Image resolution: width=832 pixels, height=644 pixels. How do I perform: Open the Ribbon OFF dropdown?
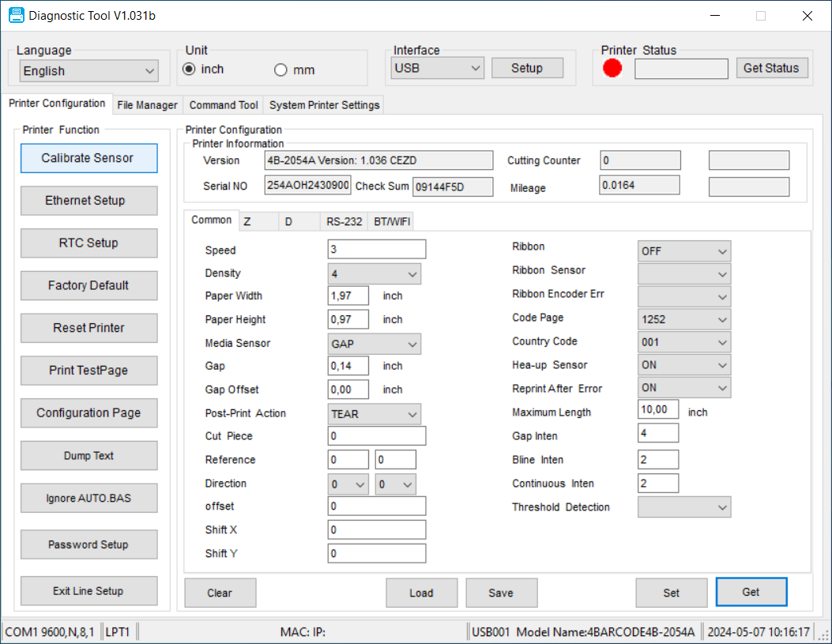[683, 251]
